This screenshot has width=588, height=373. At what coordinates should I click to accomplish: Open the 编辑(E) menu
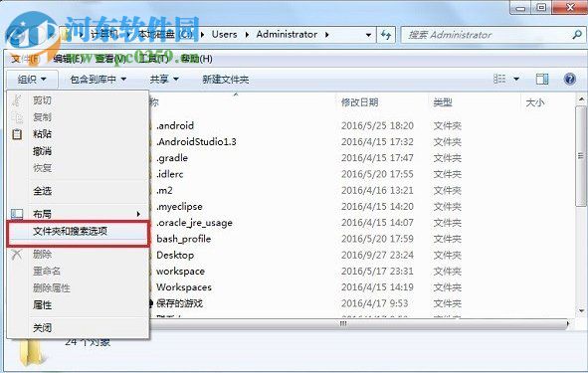click(68, 59)
